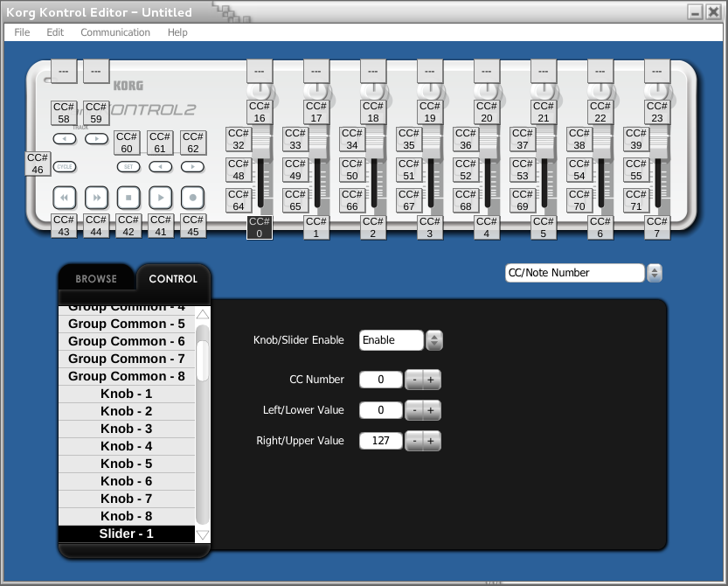
Task: Click the track left arrow button
Action: 65,139
